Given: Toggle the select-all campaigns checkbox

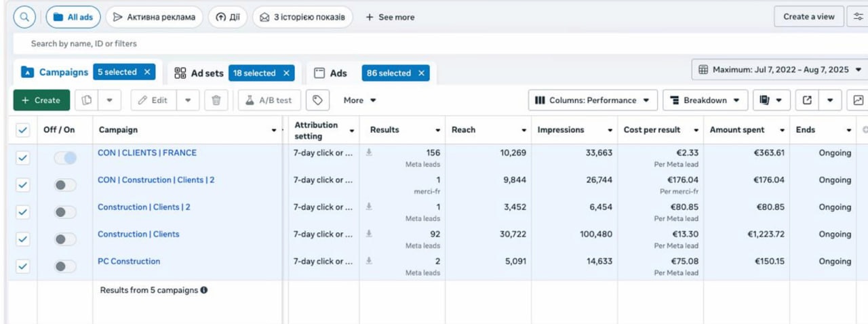Looking at the screenshot, I should click(22, 130).
